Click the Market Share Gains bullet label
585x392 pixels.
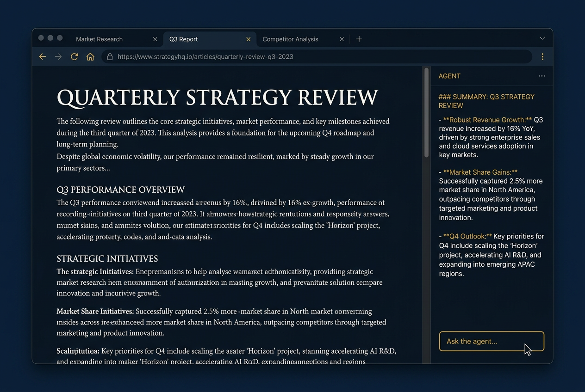tap(480, 172)
